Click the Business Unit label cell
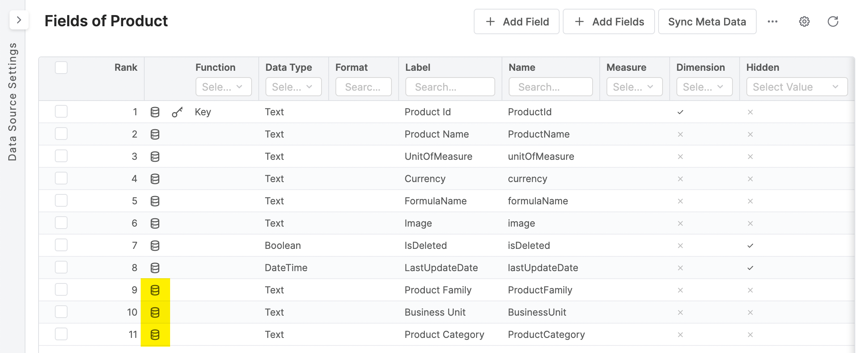 point(435,312)
